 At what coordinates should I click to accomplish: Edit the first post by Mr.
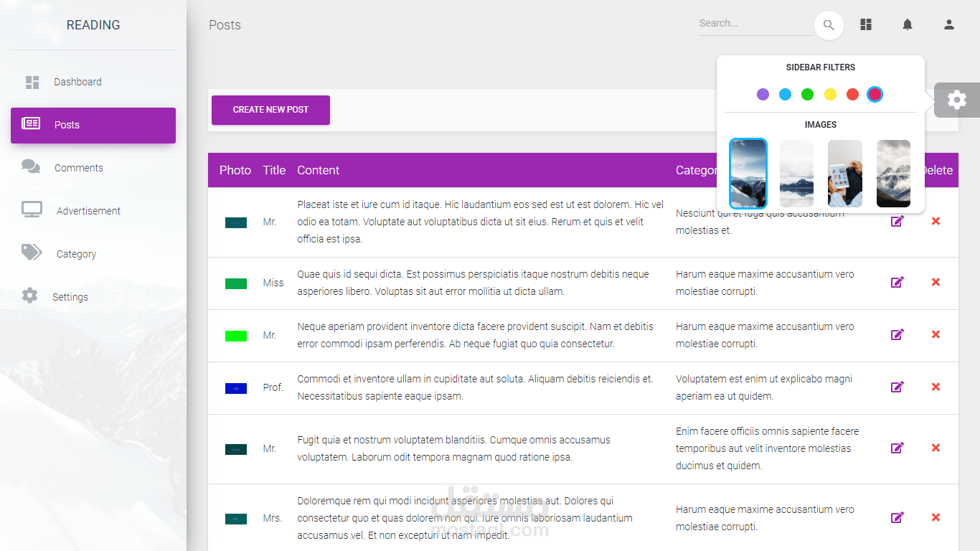(897, 221)
